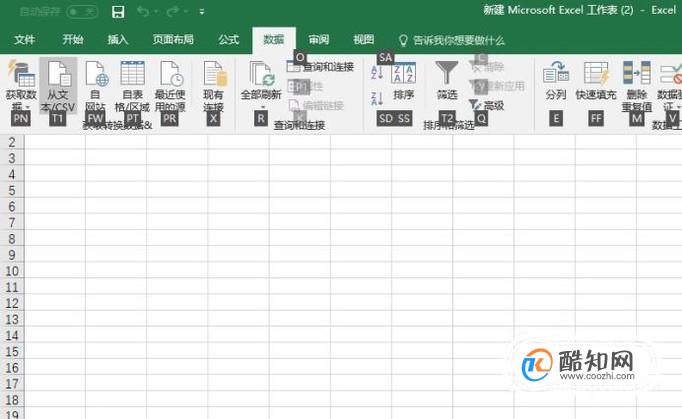Expand Customize Quick Access Toolbar arrow

[x=202, y=12]
